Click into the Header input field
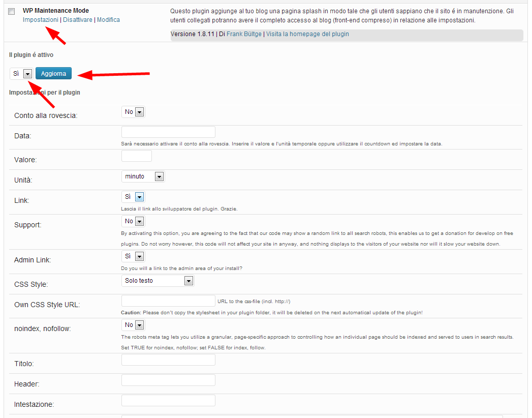The width and height of the screenshot is (532, 418). tap(168, 380)
